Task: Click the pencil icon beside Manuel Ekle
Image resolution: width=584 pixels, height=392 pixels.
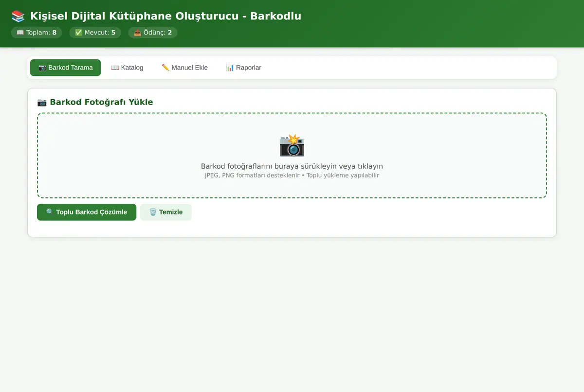Action: click(165, 68)
